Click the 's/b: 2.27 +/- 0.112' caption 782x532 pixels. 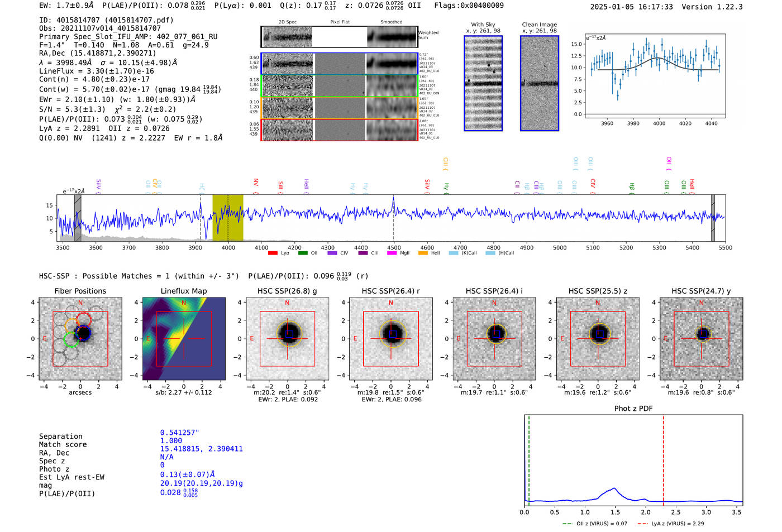click(x=184, y=392)
